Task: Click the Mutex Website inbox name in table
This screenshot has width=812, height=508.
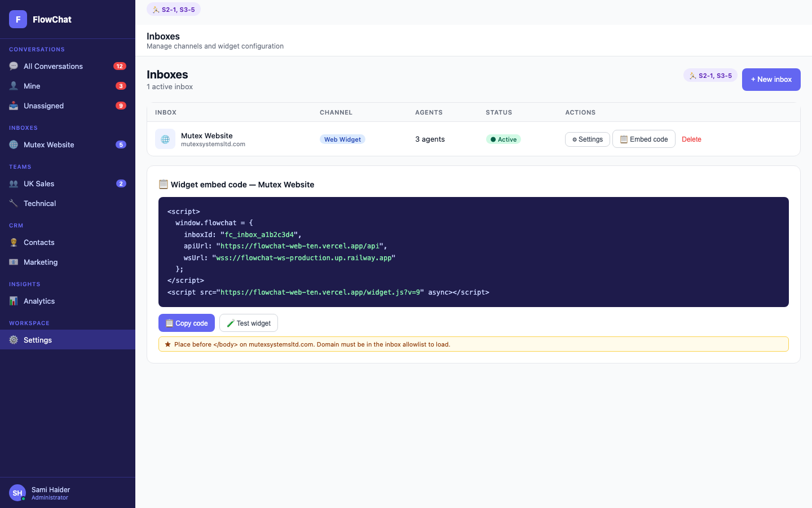Action: pos(207,135)
